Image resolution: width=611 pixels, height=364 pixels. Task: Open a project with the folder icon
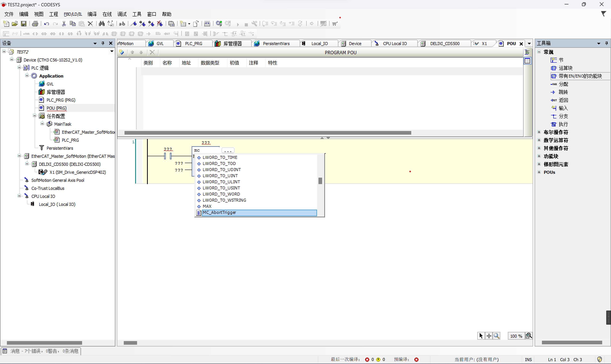click(15, 24)
